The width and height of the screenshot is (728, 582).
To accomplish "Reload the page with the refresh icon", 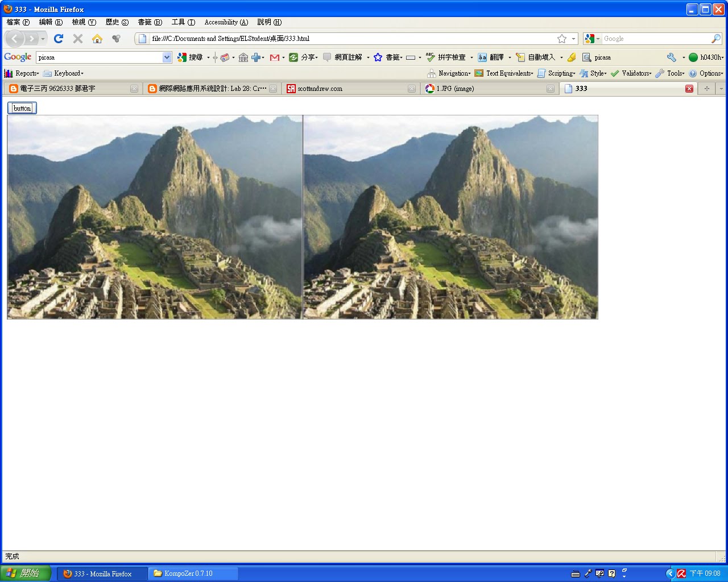I will tap(58, 39).
